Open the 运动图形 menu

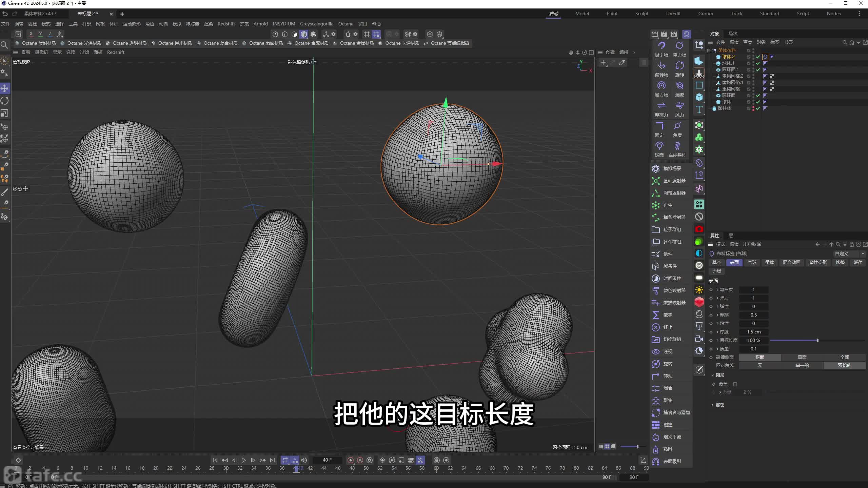coord(132,24)
